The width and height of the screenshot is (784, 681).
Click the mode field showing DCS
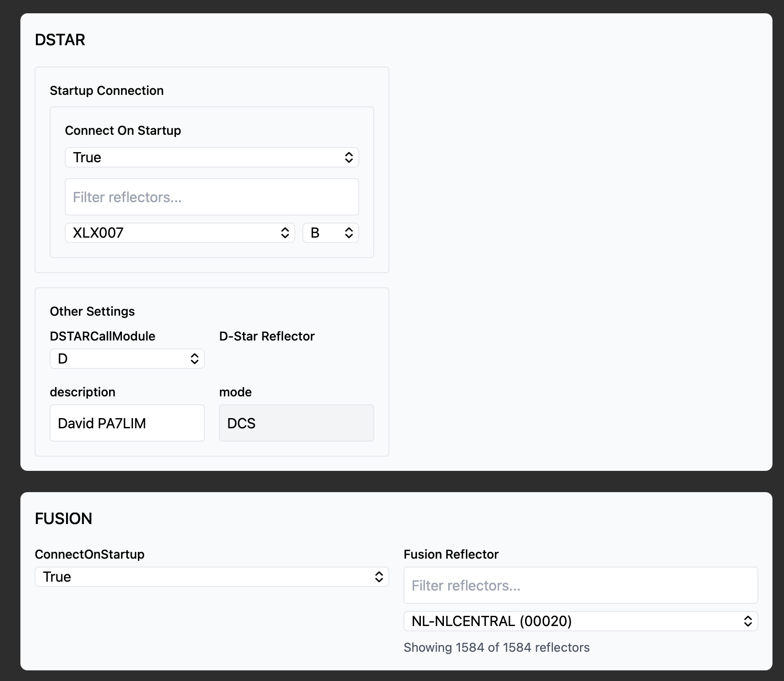point(296,423)
